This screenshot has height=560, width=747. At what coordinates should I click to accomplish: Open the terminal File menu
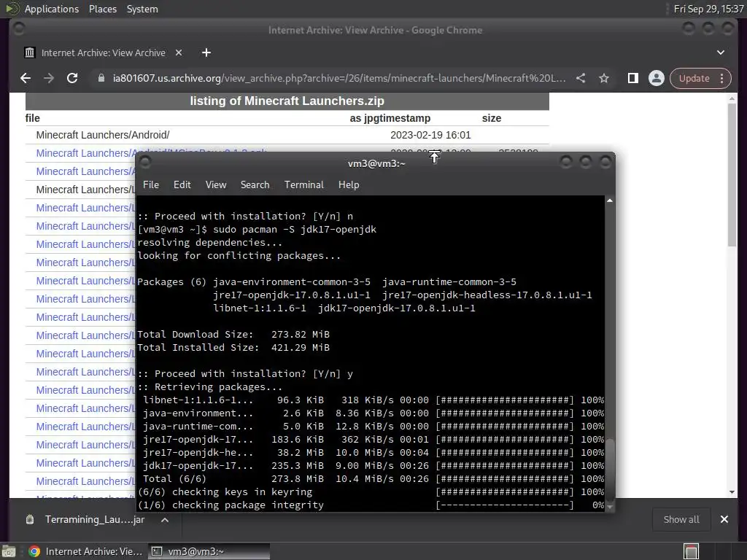151,184
